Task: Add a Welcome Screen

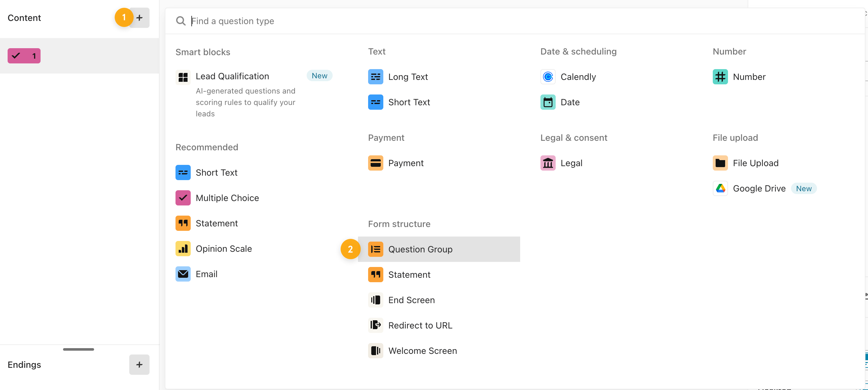Action: pyautogui.click(x=422, y=351)
